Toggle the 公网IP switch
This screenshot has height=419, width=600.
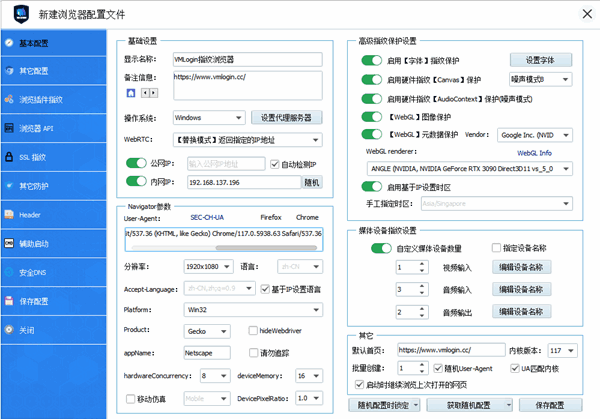pos(136,164)
